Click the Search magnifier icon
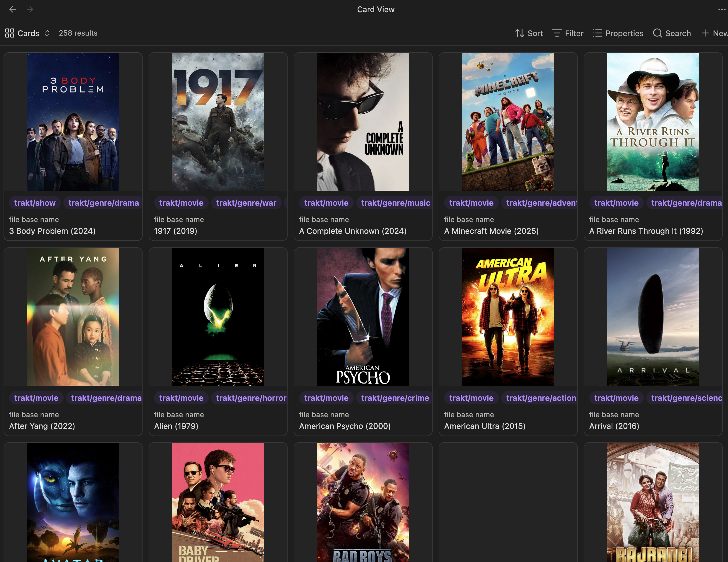Screen dimensions: 728x562 [x=657, y=33]
